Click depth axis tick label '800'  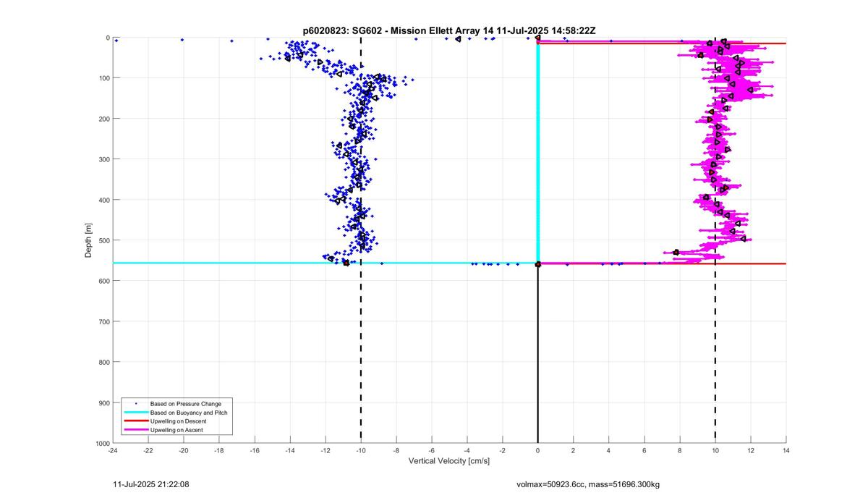pos(104,362)
